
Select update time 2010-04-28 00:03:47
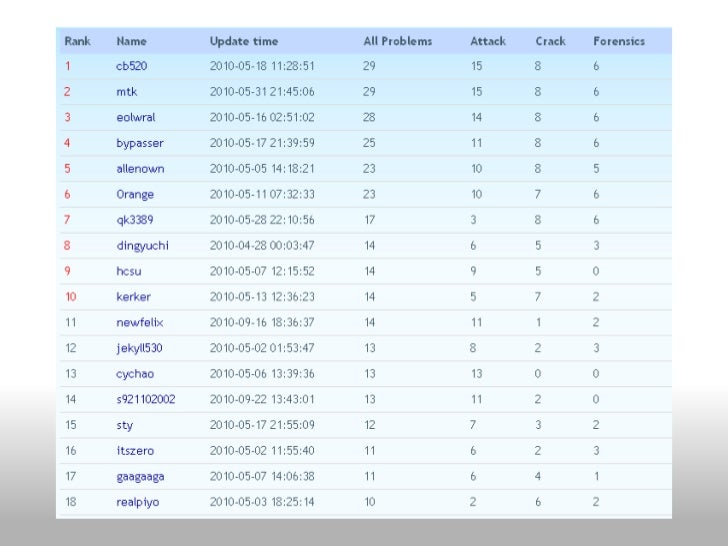(262, 246)
